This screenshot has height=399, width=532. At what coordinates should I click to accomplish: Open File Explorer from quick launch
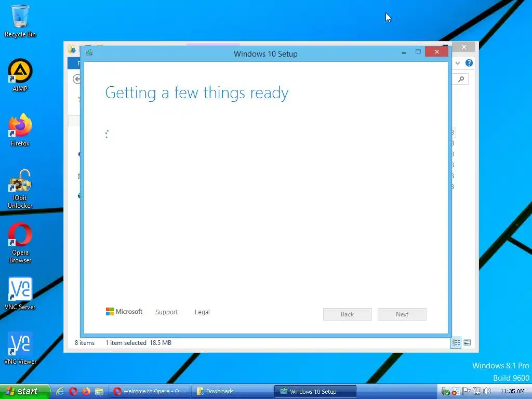pos(99,391)
